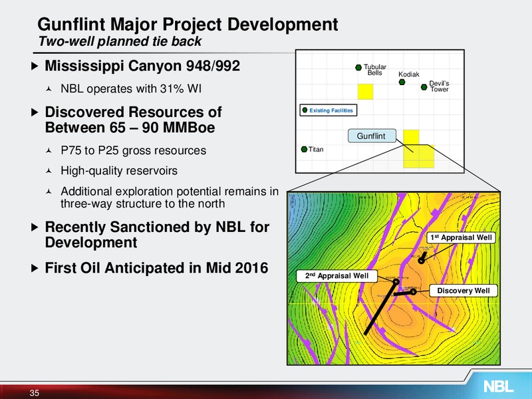
Task: Click the Mississippi Canyon 948/992 heading
Action: pos(142,66)
